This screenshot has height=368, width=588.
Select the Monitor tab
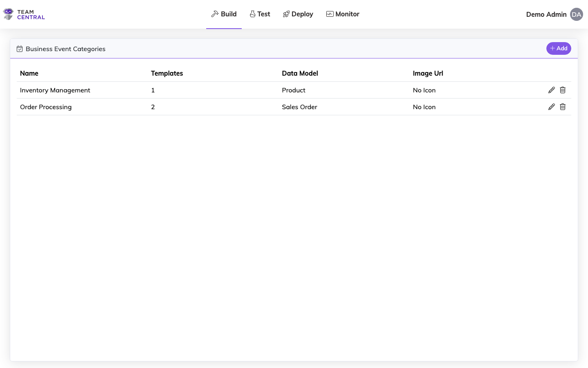(343, 14)
